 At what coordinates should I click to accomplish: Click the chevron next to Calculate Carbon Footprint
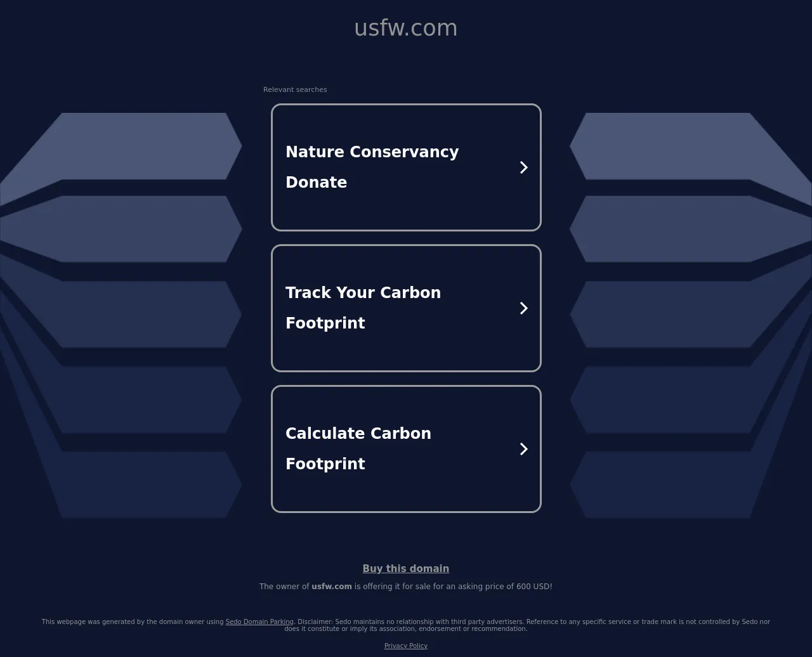523,449
